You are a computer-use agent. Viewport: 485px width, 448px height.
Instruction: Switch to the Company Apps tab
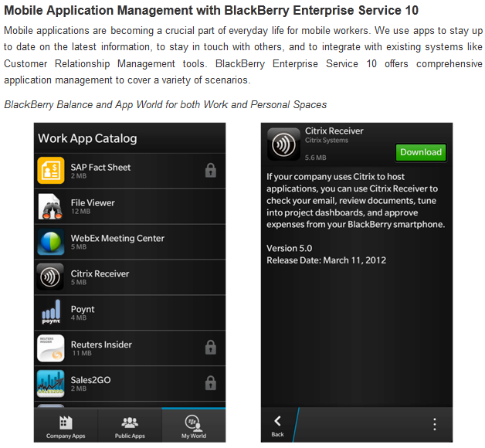[x=66, y=426]
